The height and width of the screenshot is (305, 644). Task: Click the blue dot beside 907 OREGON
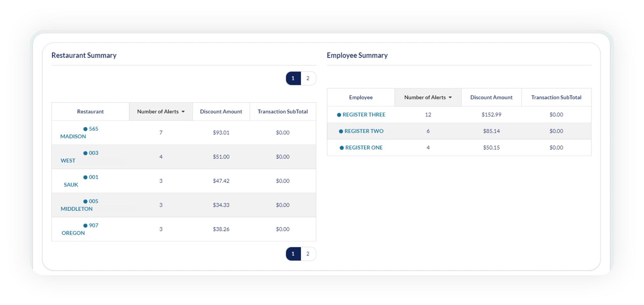[85, 226]
